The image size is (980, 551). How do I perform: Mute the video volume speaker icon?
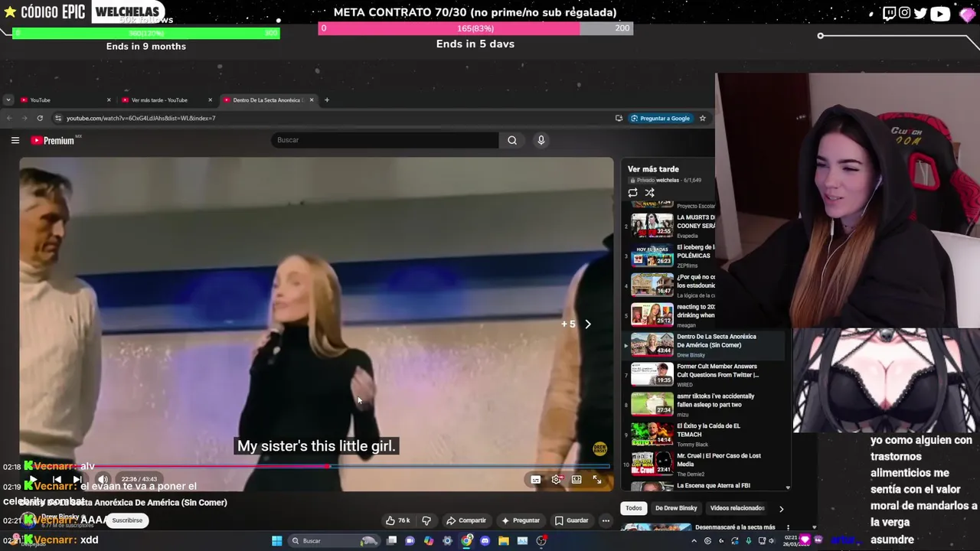click(x=102, y=480)
